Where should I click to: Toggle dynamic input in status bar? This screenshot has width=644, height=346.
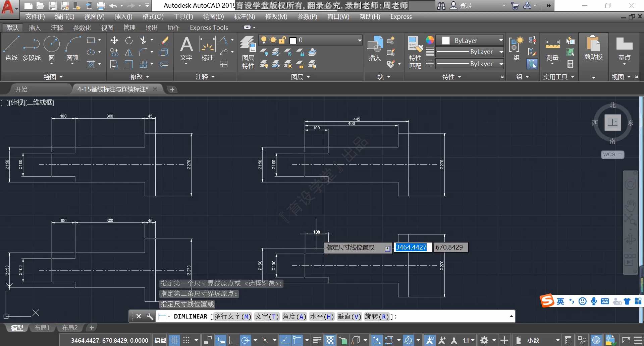point(220,340)
